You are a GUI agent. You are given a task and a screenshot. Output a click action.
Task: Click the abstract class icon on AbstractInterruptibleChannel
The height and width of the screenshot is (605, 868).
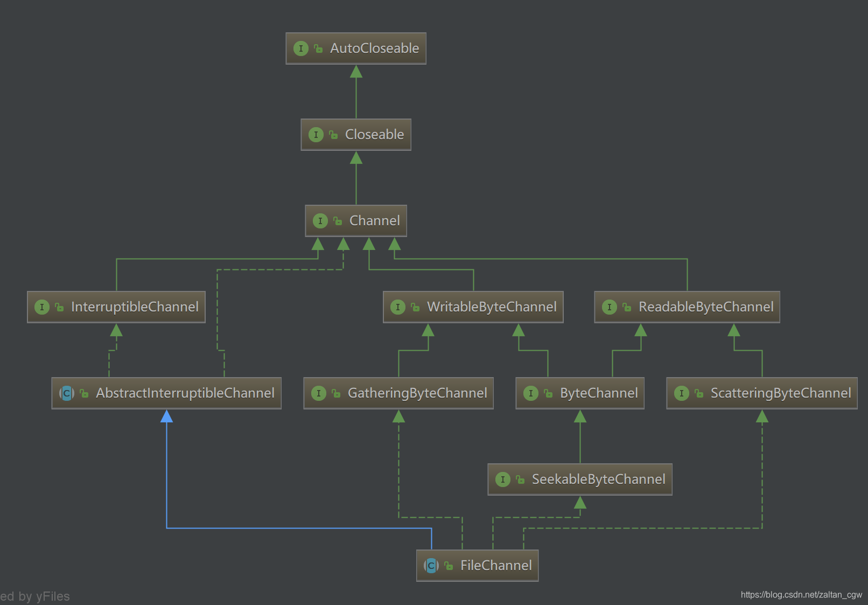(x=67, y=393)
